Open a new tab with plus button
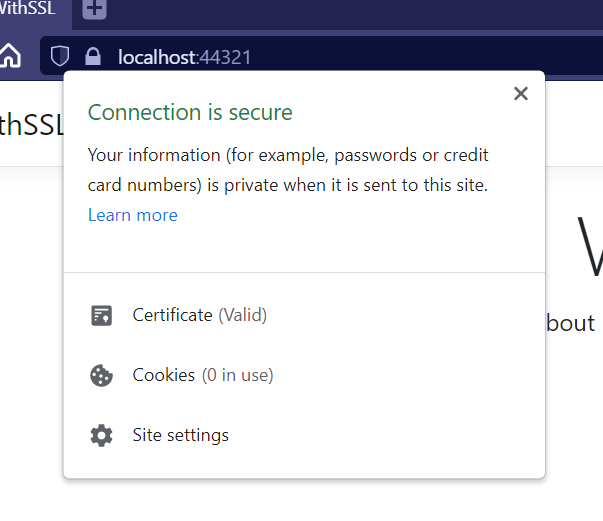603x521 pixels. click(x=94, y=8)
